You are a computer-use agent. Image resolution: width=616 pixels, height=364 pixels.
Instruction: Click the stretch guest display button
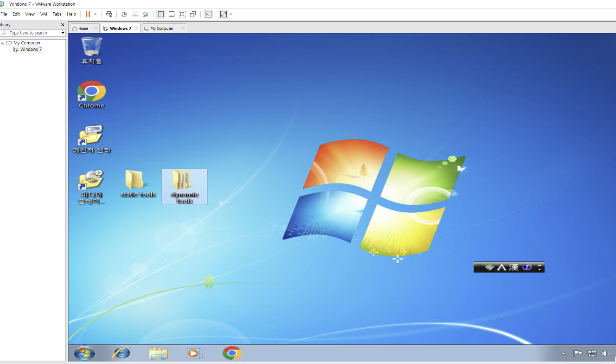pyautogui.click(x=224, y=14)
